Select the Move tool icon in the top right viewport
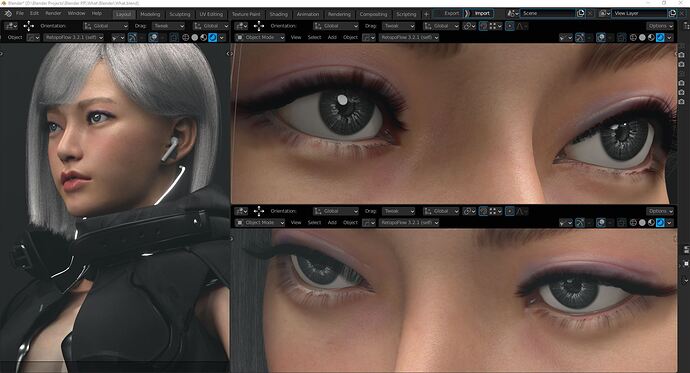Screen dimensions: 690x373 (259, 26)
